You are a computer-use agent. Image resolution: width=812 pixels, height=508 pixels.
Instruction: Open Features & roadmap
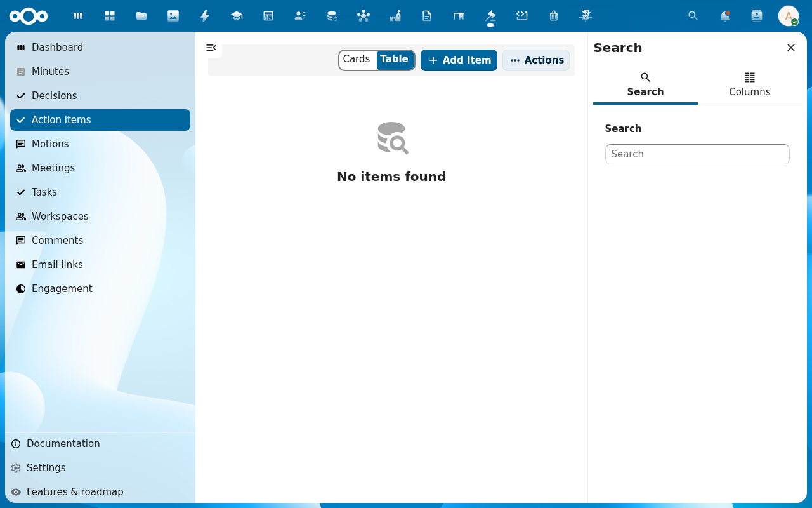(x=100, y=492)
